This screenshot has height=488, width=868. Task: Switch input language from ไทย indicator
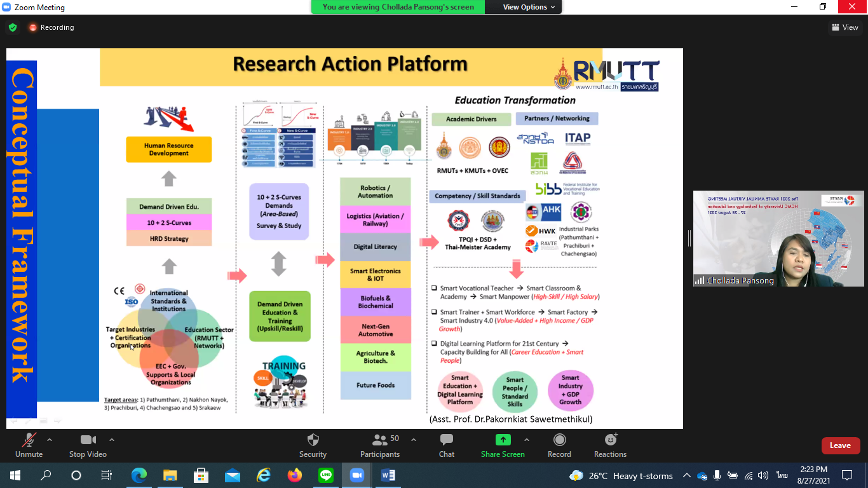[x=782, y=475]
